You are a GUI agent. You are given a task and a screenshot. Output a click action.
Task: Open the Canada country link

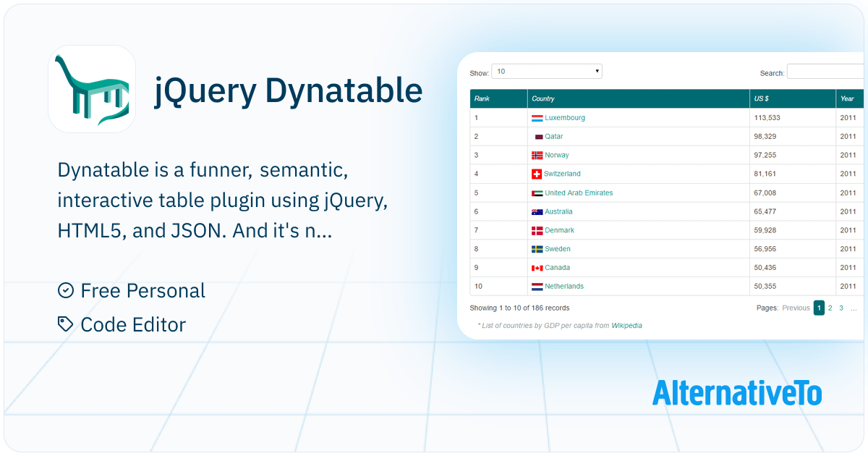coord(558,268)
